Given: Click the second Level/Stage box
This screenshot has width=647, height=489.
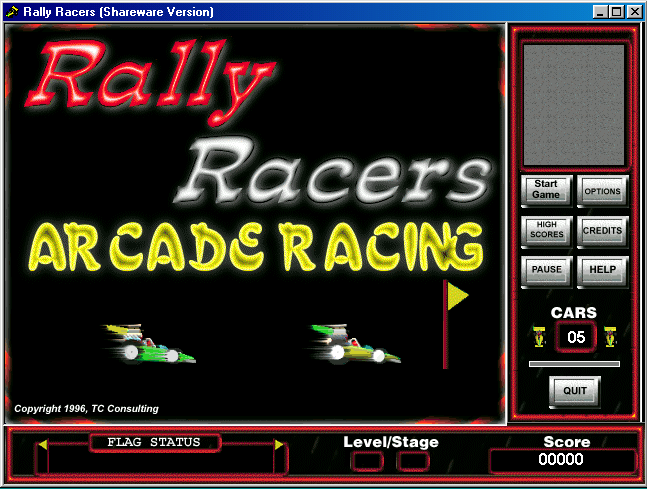Looking at the screenshot, I should (413, 461).
